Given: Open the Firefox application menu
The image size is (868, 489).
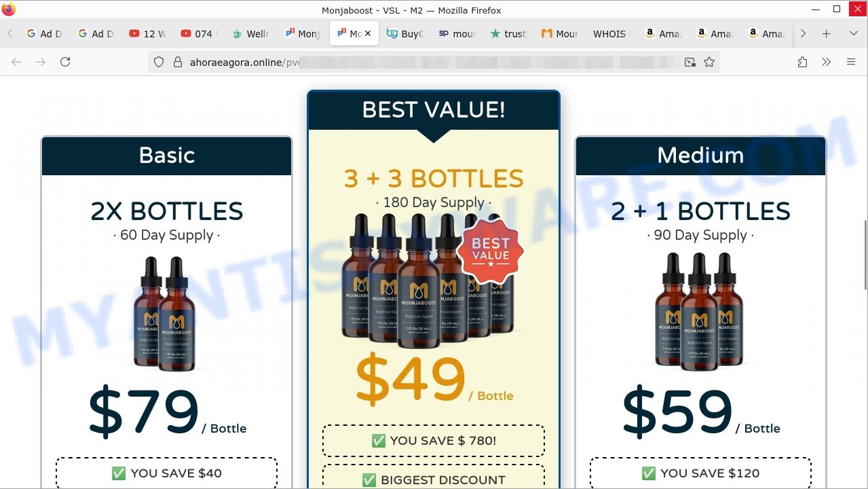Looking at the screenshot, I should [851, 62].
